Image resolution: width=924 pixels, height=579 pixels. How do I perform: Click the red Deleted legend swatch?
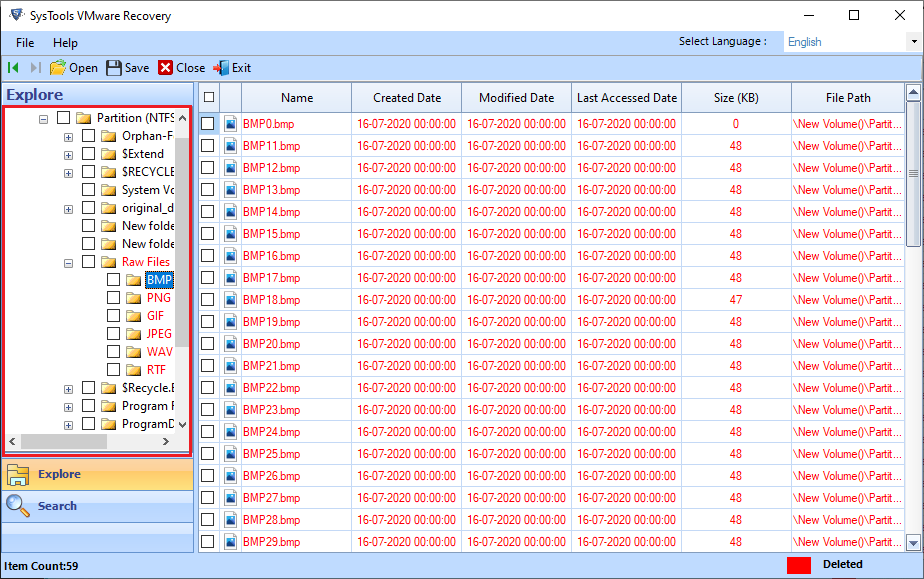(x=798, y=565)
